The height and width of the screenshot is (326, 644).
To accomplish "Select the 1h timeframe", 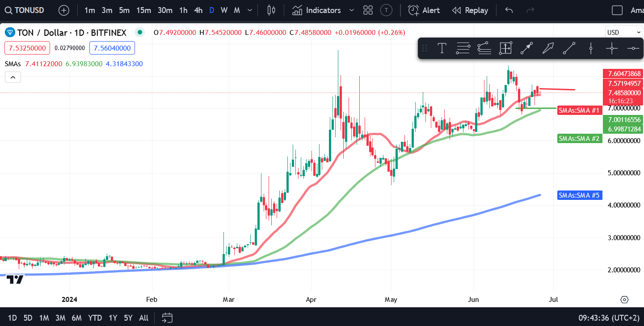I will click(183, 10).
